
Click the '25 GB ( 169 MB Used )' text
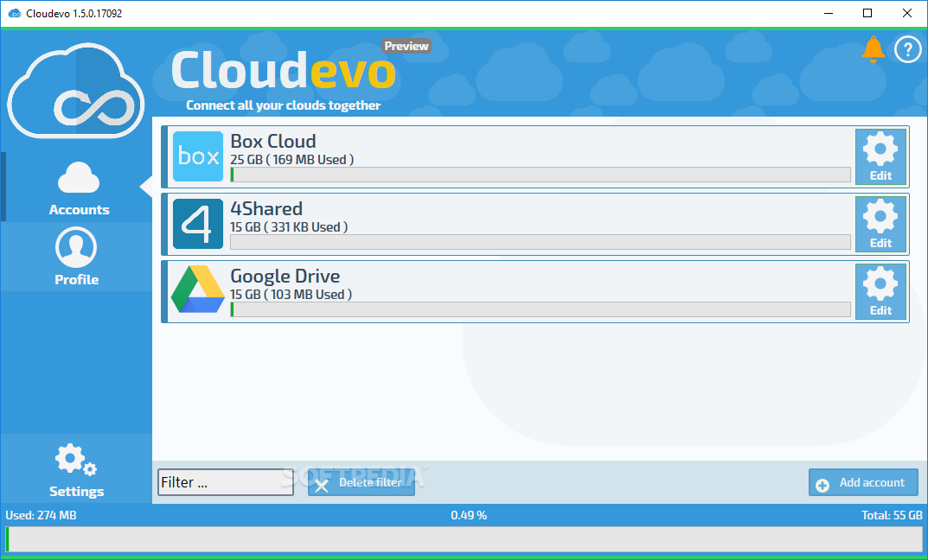(291, 160)
